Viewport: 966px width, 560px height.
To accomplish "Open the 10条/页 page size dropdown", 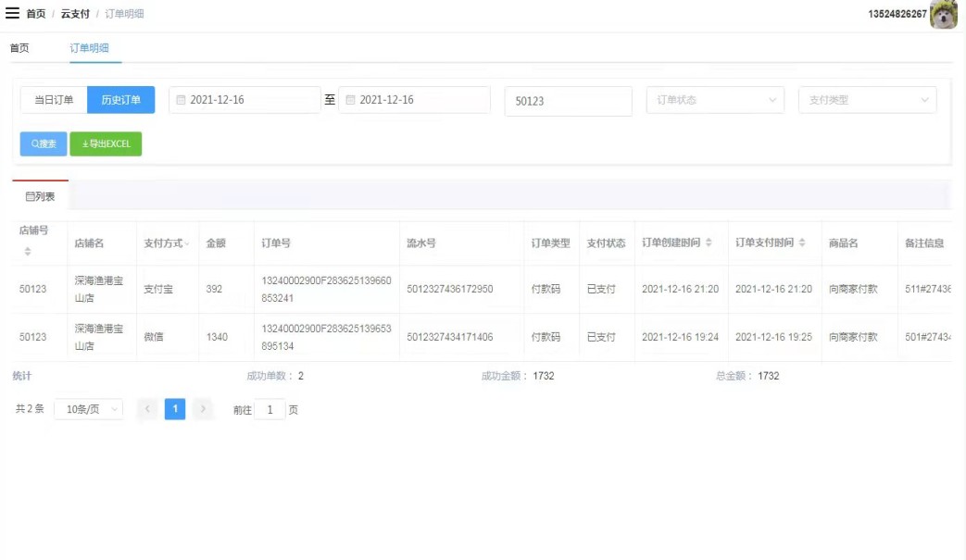I will (x=88, y=409).
